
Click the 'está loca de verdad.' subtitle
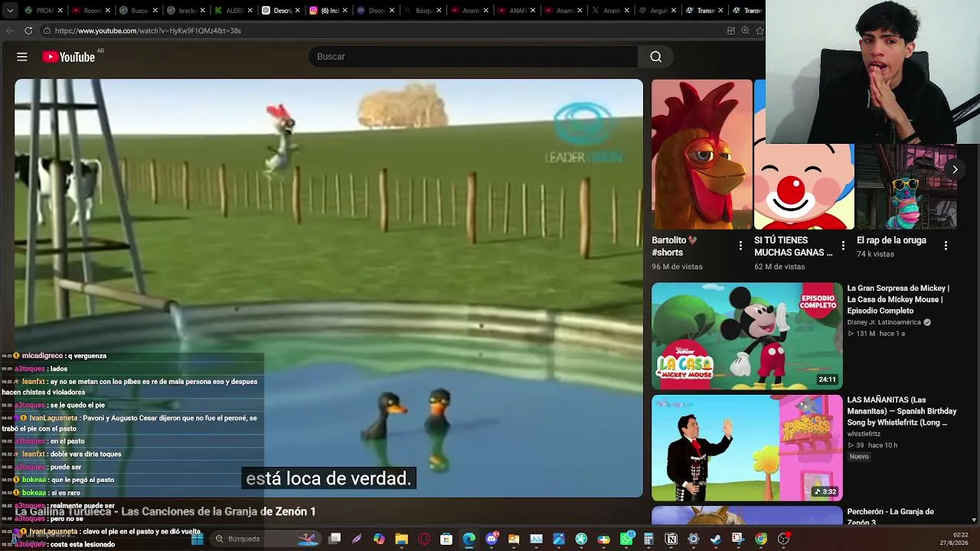pos(328,478)
